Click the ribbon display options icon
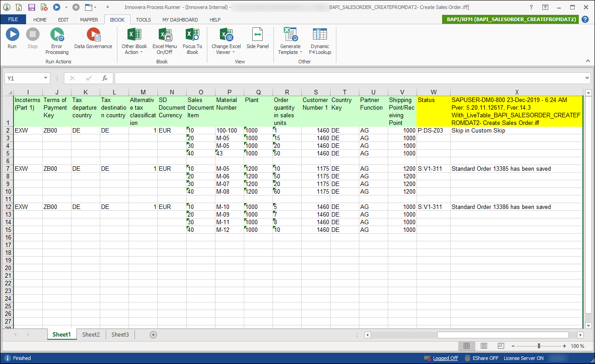Image resolution: width=595 pixels, height=364 pixels. (545, 7)
